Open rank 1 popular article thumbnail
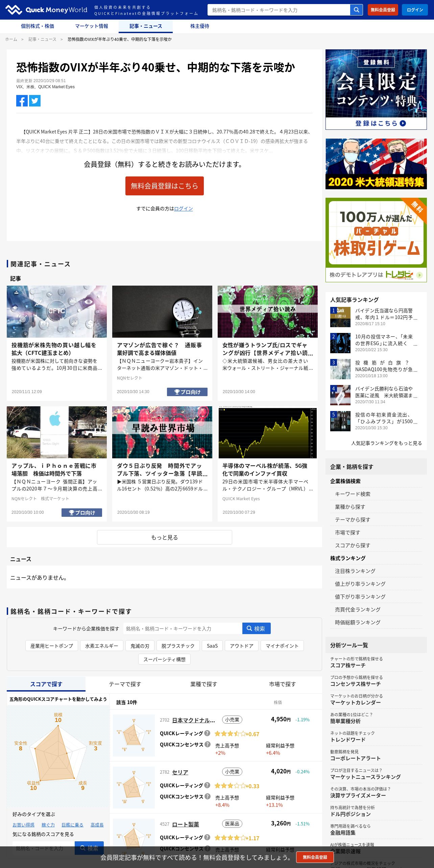The height and width of the screenshot is (868, 434). 340,317
